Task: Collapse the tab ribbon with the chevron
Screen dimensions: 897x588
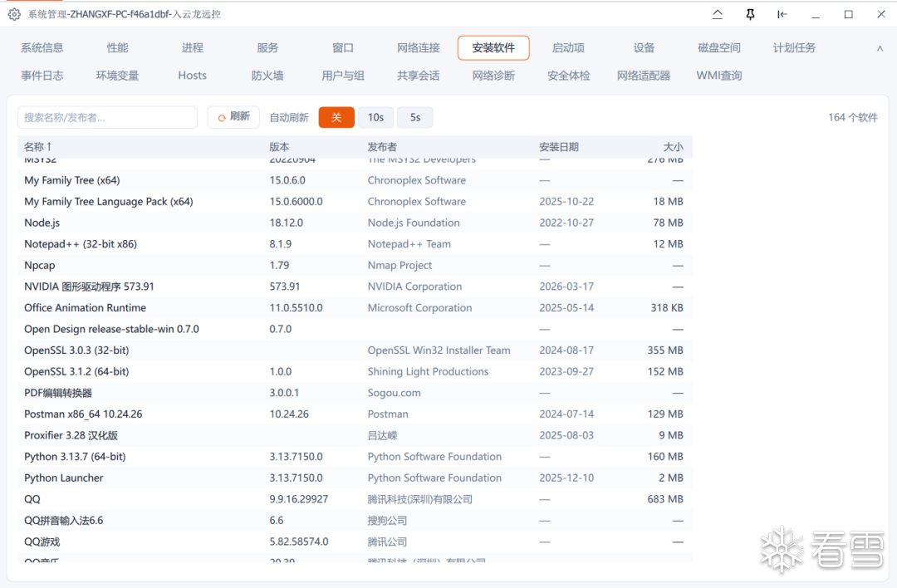Action: [880, 49]
